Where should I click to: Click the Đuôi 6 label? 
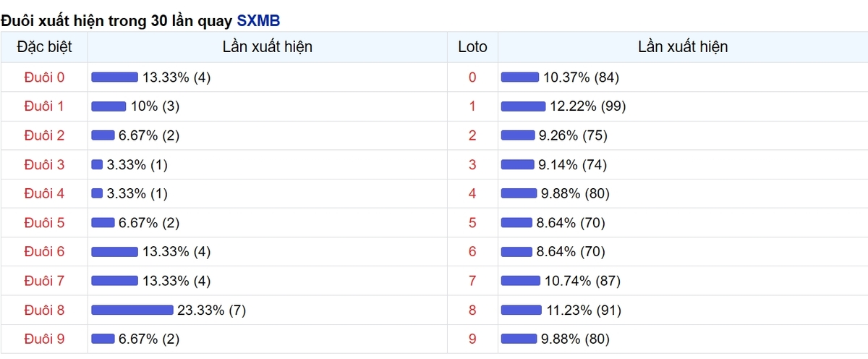44,252
